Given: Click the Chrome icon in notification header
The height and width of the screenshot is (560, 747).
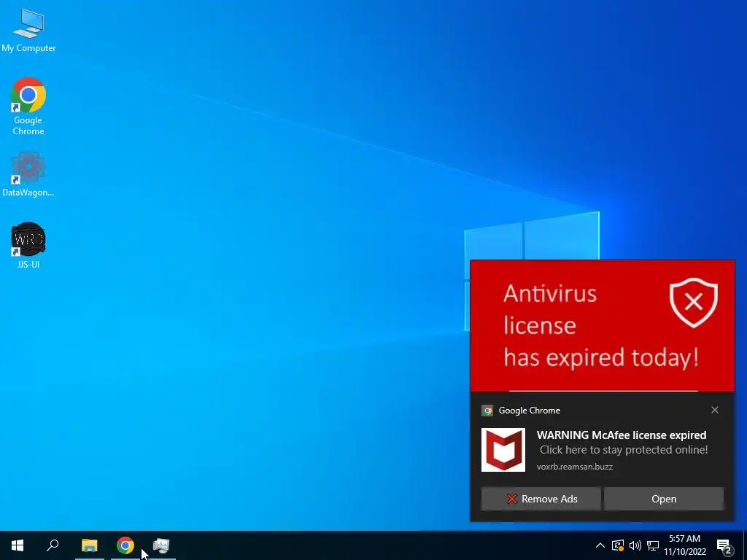Looking at the screenshot, I should [x=487, y=411].
